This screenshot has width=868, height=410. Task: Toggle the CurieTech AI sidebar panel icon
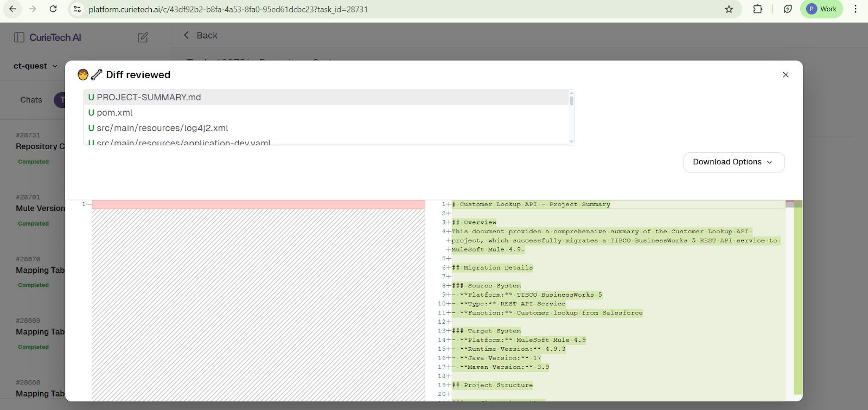coord(19,37)
